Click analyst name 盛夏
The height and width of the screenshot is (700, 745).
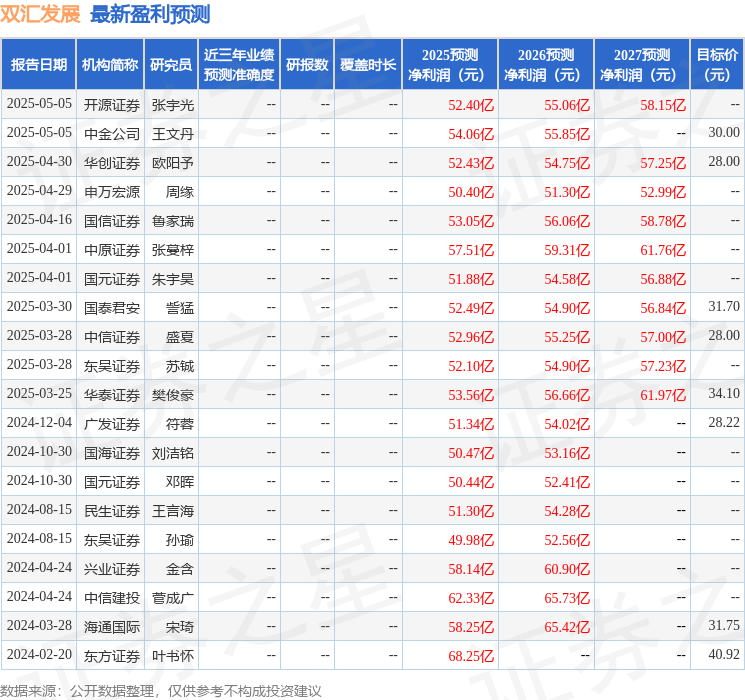coord(180,337)
